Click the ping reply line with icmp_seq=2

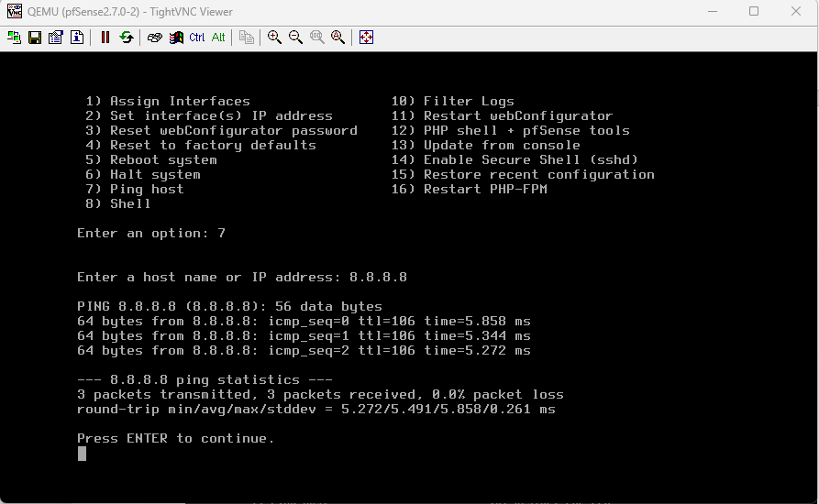[x=304, y=350]
